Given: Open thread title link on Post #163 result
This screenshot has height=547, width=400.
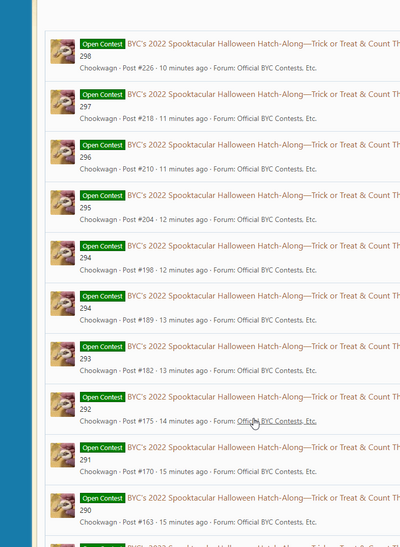Looking at the screenshot, I should pyautogui.click(x=263, y=498).
